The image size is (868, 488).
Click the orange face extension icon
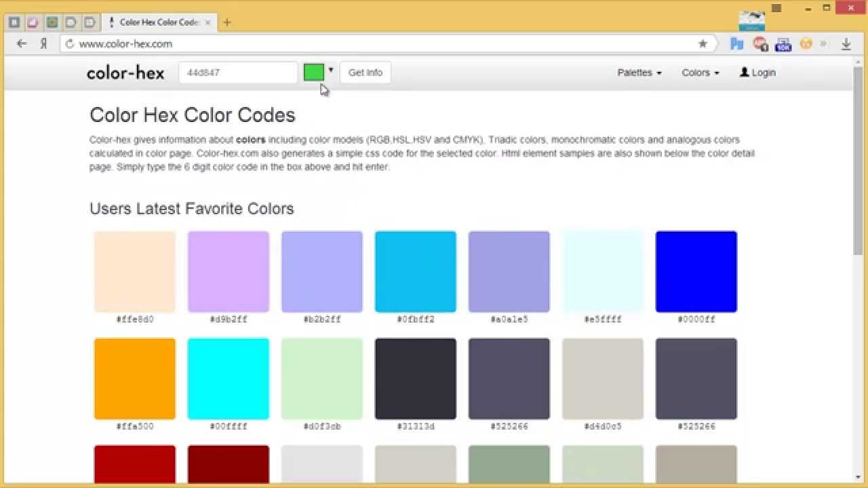click(806, 43)
